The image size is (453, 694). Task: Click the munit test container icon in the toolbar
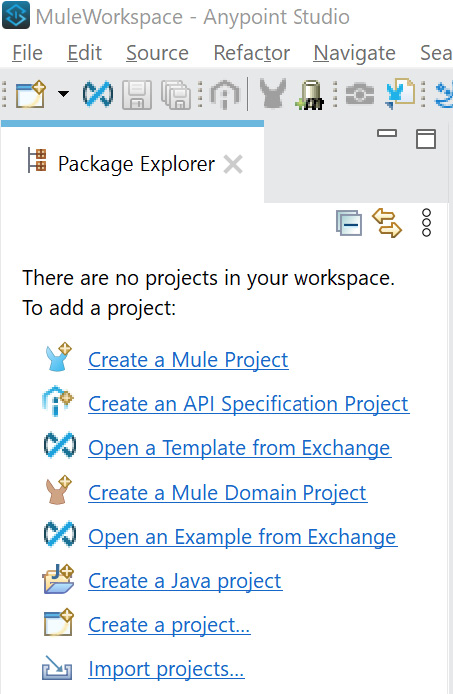click(x=310, y=94)
